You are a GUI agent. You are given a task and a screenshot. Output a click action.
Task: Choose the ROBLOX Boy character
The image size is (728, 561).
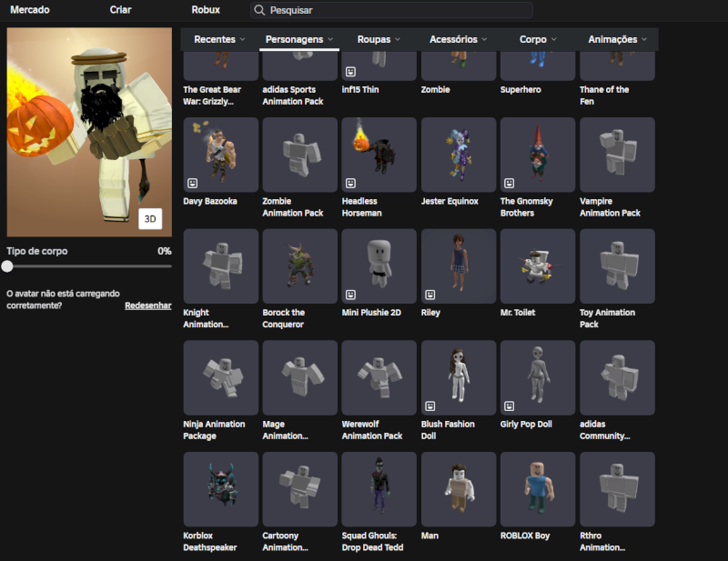(x=537, y=489)
